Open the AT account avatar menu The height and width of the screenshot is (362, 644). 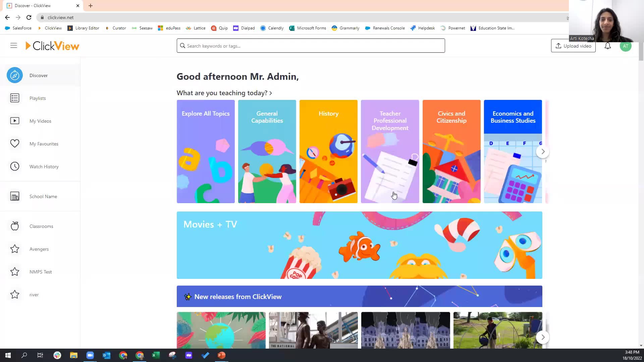[x=626, y=46]
